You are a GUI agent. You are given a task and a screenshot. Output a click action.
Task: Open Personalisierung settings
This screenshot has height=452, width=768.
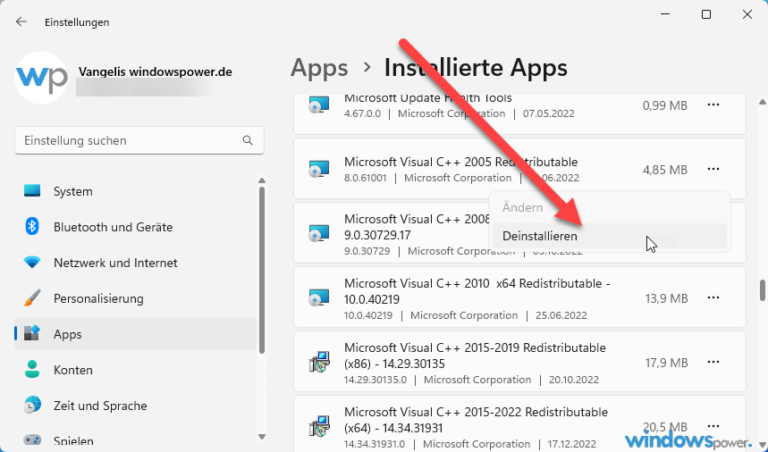(x=136, y=299)
